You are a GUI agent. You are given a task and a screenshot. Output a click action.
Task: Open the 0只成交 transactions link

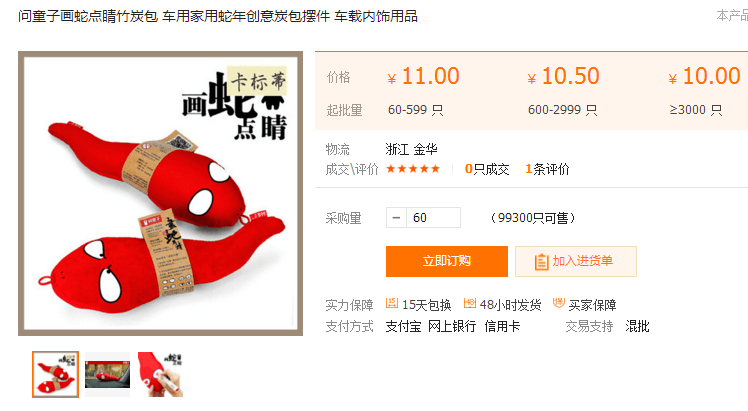[487, 169]
